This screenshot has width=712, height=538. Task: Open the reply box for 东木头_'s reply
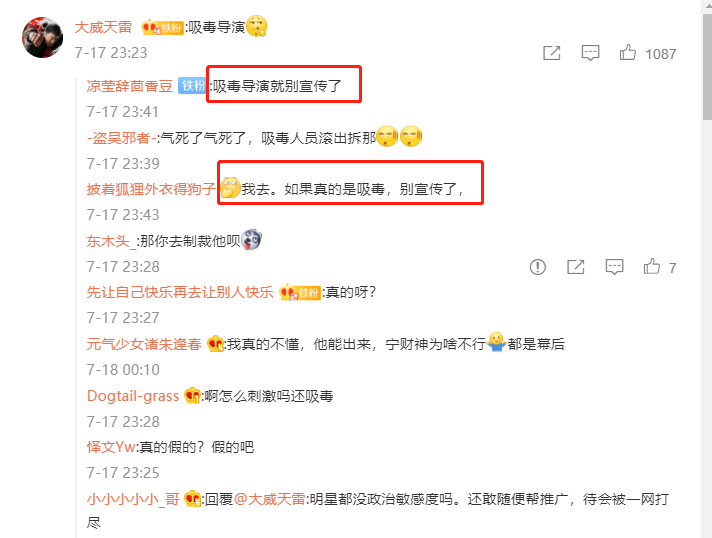tap(614, 267)
